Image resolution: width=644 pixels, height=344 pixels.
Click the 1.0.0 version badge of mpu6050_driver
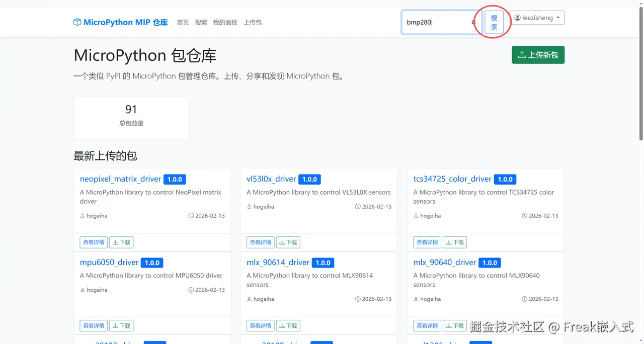152,263
